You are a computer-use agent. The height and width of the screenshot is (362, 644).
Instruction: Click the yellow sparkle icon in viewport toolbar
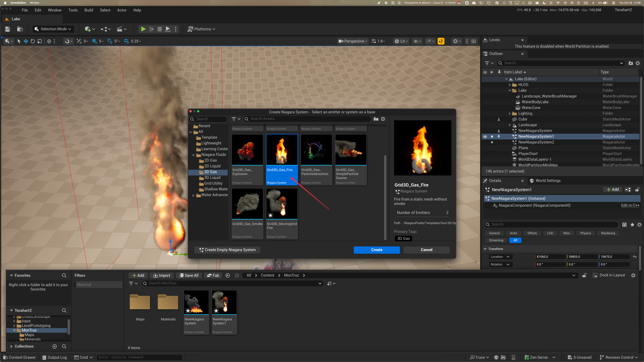click(441, 41)
